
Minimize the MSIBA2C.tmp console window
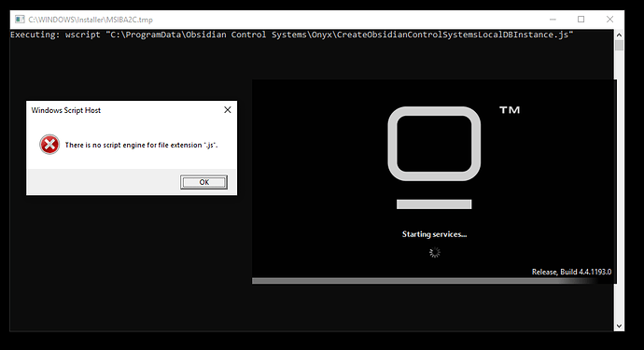(x=553, y=20)
